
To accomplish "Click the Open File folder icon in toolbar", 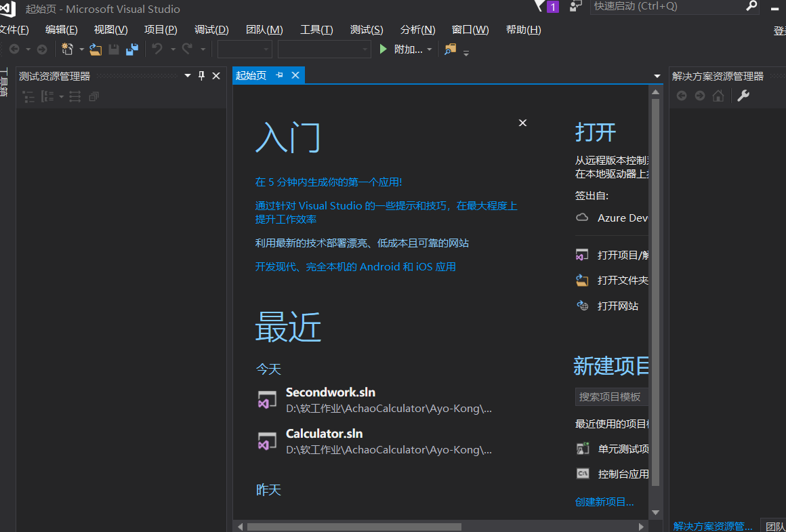I will point(96,49).
